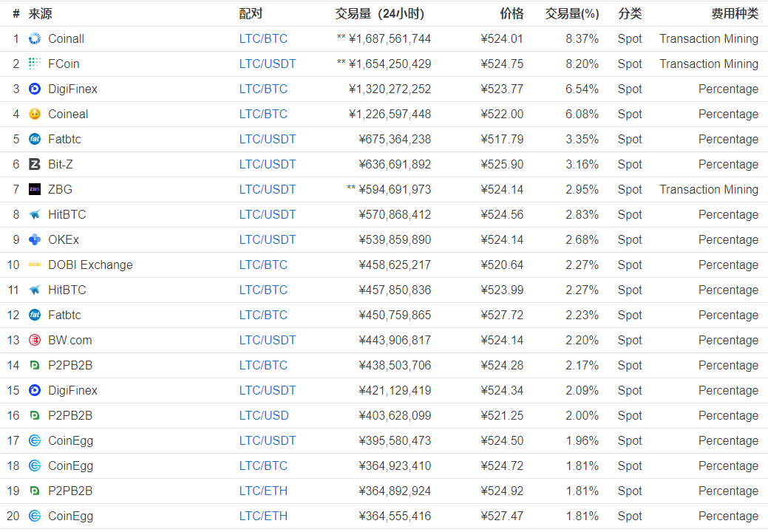
Task: Click the P2PB2B logo in row 19
Action: point(34,491)
